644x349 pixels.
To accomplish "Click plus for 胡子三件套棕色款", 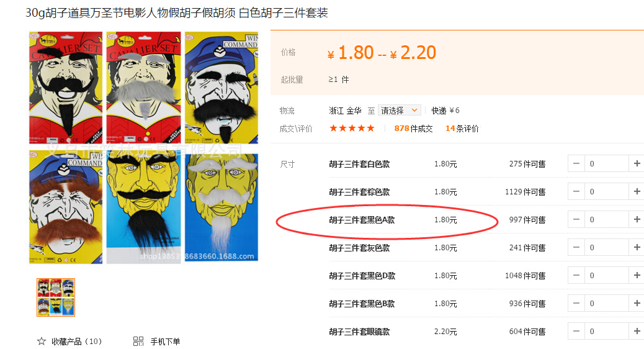I will pyautogui.click(x=637, y=191).
